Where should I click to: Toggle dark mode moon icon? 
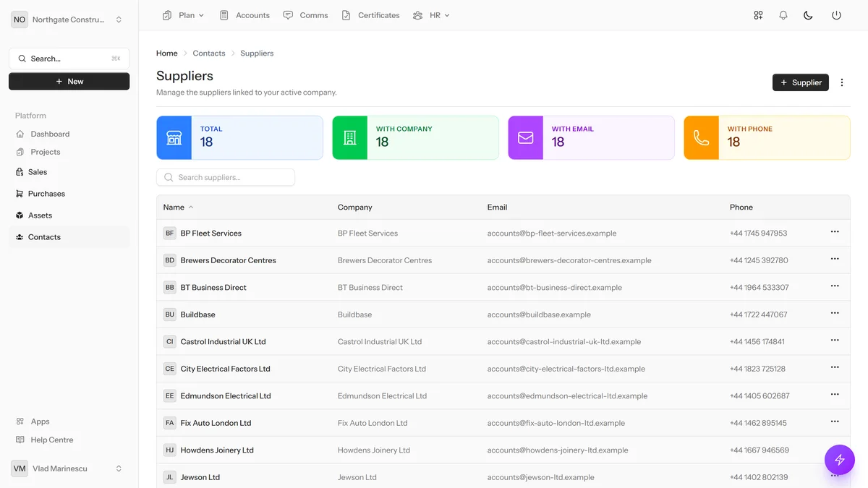coord(809,15)
